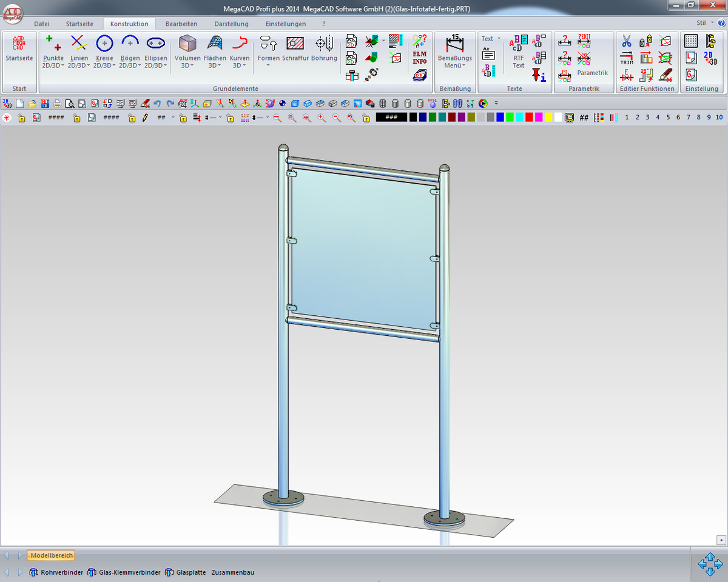
Task: Toggle the lock next to pencil icon
Action: [132, 118]
